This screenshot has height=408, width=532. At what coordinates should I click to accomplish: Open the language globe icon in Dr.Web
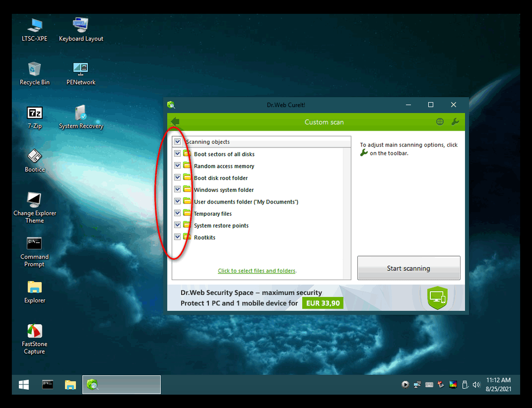point(440,122)
